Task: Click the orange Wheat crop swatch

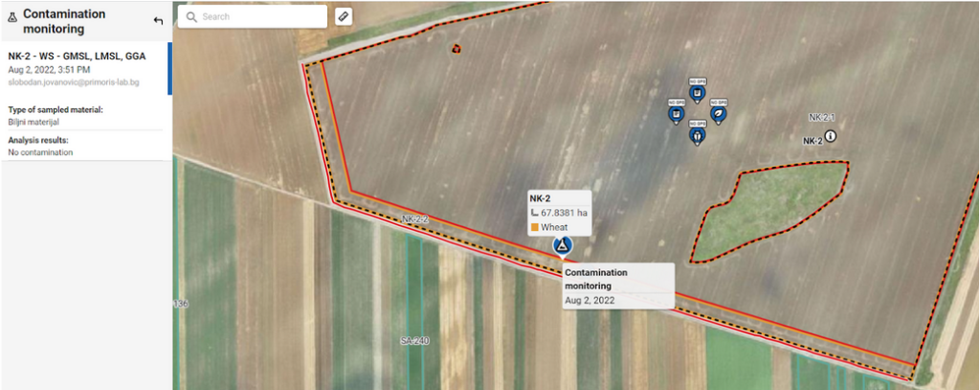Action: point(534,227)
